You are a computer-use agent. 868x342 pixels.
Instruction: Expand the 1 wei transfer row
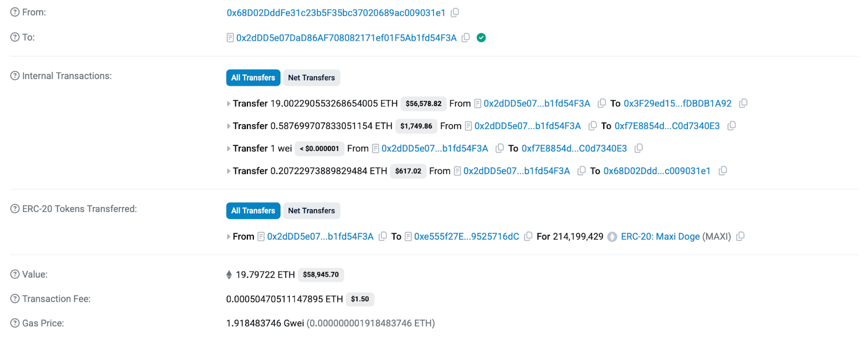click(228, 149)
